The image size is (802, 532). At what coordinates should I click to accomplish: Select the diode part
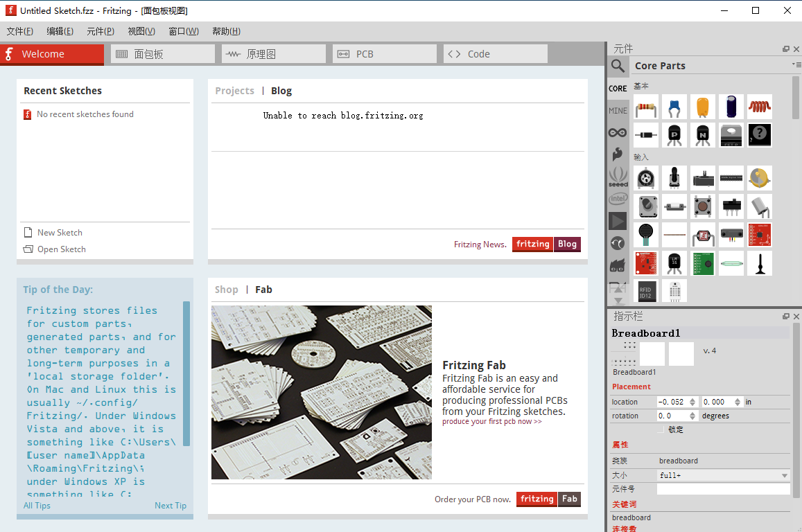pyautogui.click(x=646, y=136)
